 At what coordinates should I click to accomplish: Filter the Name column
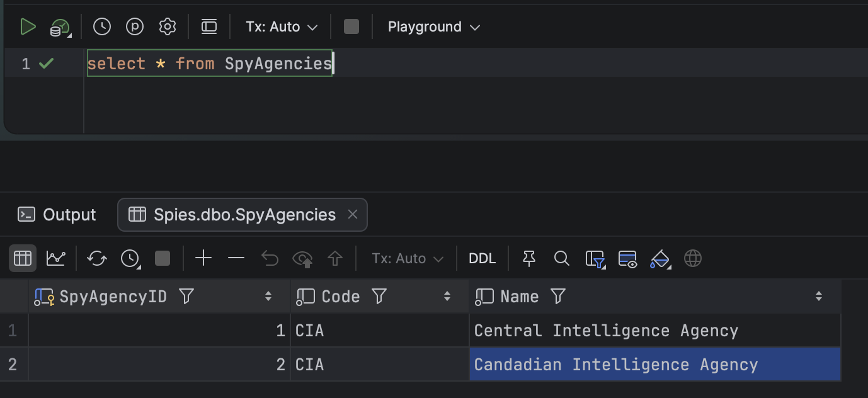pos(558,297)
